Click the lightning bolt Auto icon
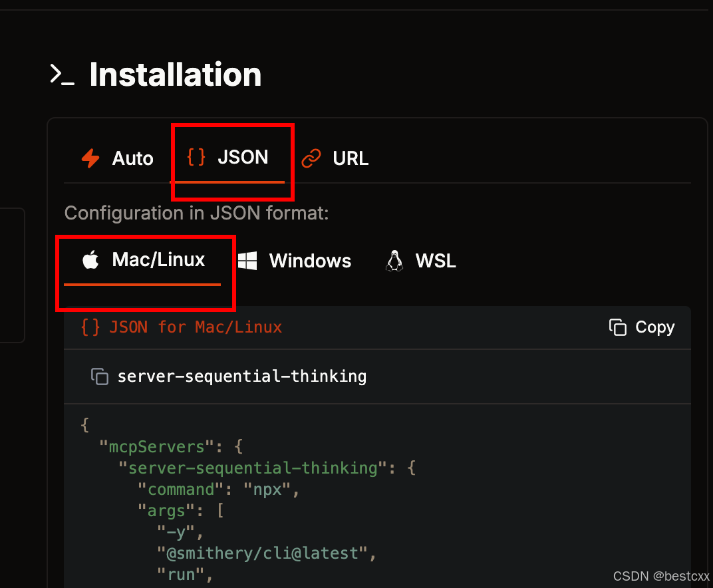 tap(90, 158)
